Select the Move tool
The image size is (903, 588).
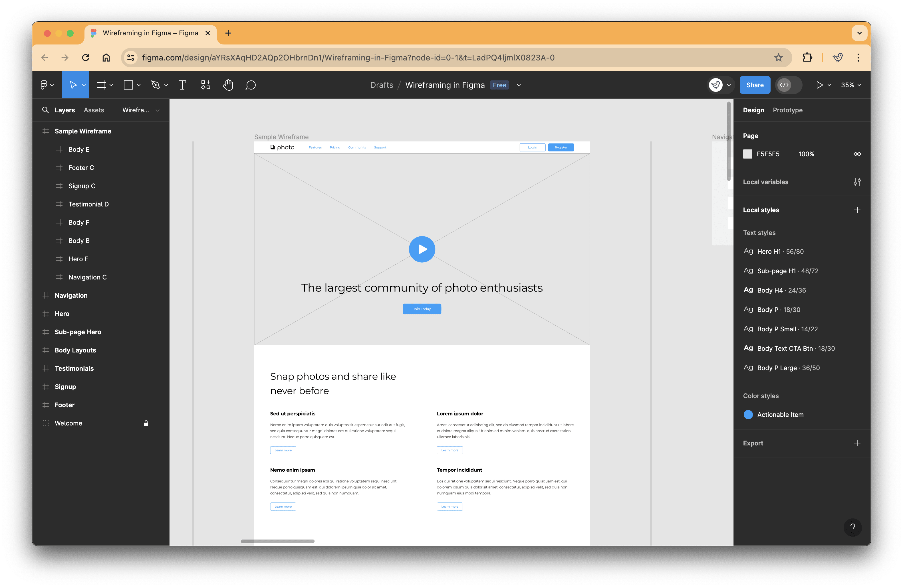pyautogui.click(x=73, y=84)
